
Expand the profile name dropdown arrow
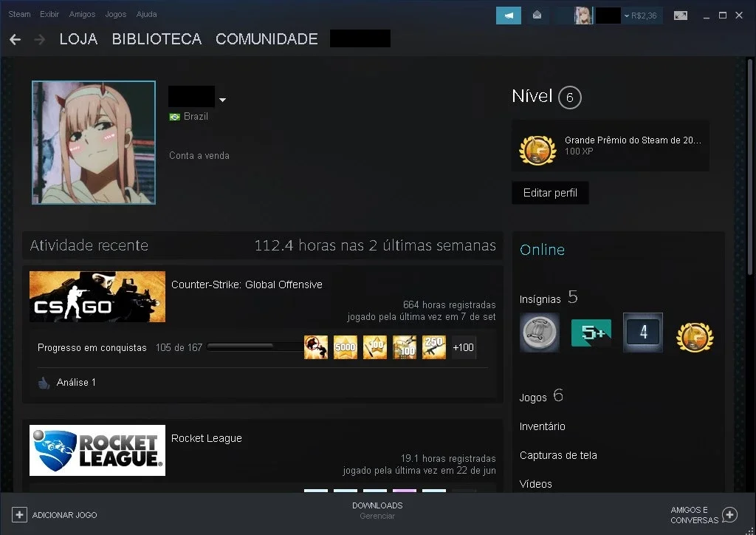[222, 100]
